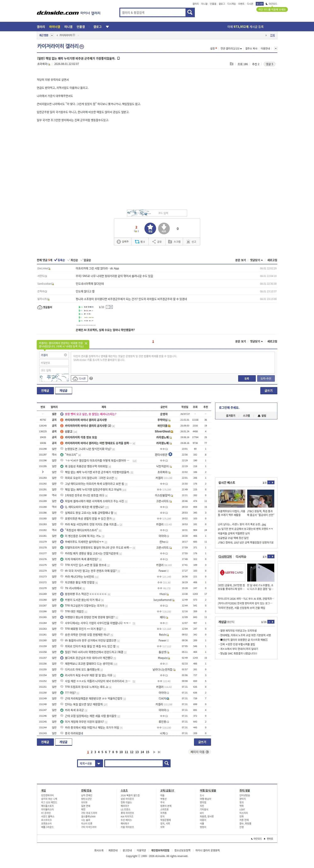Viewport: 314px width, 868px height.
Task: Click the 비추 downvote arrow button
Action: tap(164, 228)
